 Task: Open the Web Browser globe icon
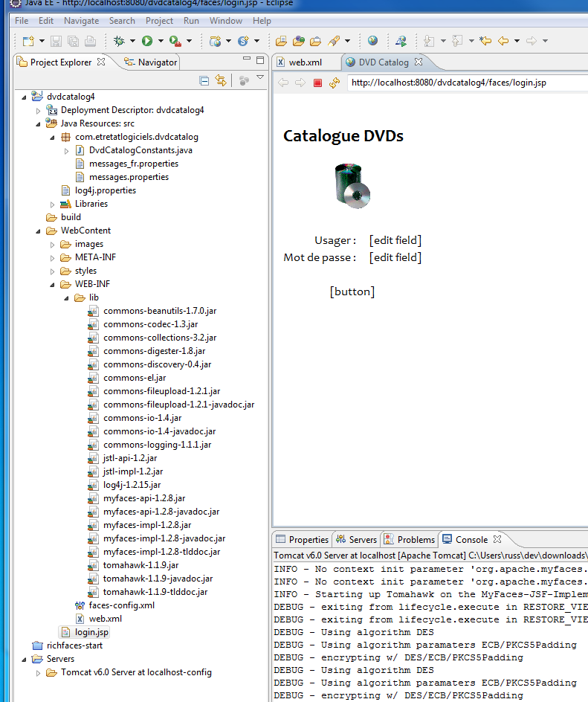(x=372, y=41)
